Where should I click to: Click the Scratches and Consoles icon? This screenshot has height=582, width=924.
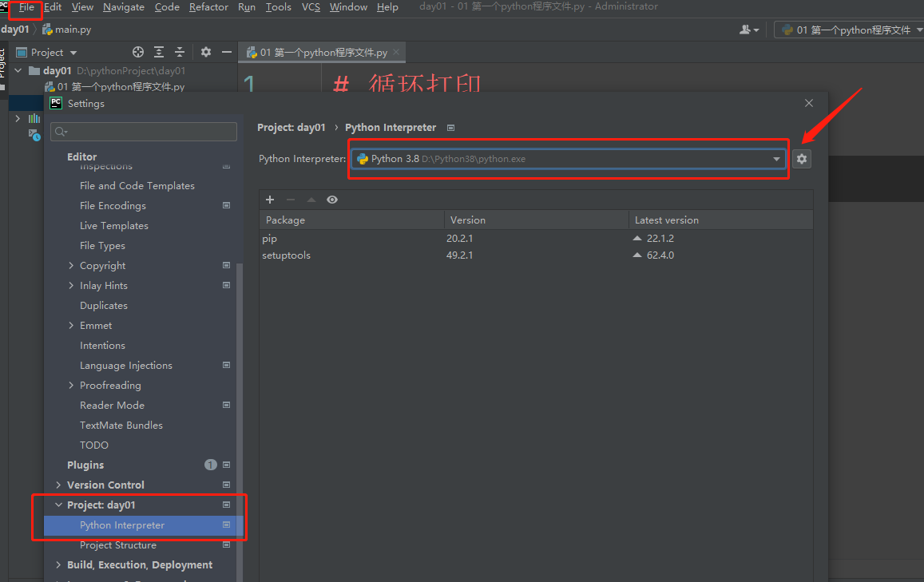click(34, 135)
